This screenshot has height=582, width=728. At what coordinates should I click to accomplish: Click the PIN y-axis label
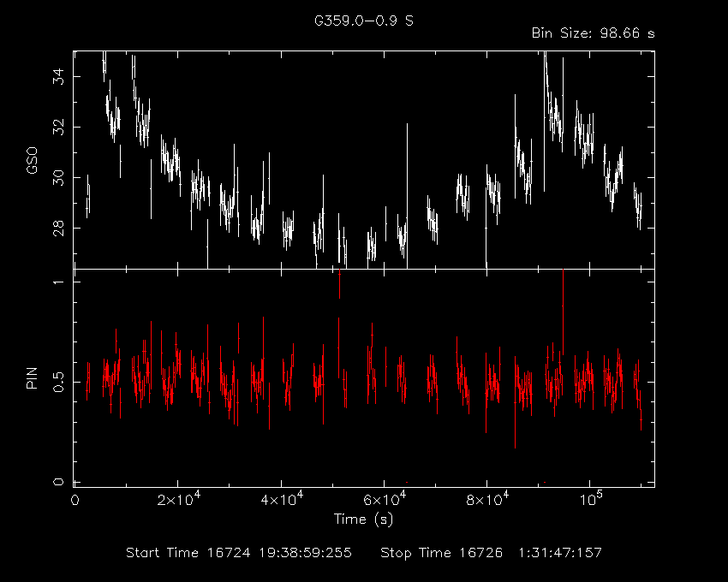tap(32, 378)
